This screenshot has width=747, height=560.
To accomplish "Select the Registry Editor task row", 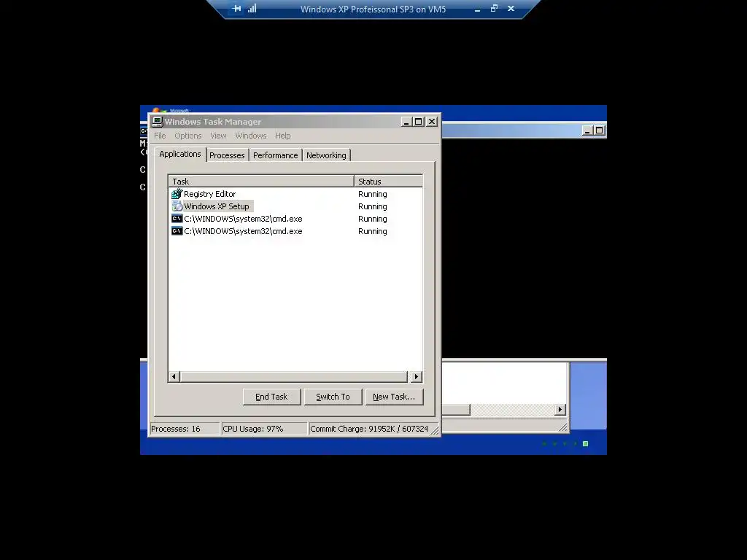I will pos(295,194).
